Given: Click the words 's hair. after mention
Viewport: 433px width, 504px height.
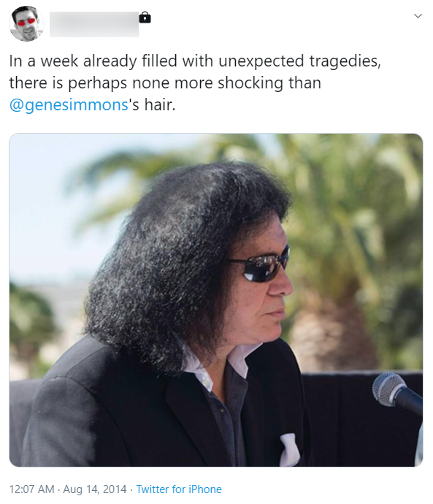Looking at the screenshot, I should (153, 104).
